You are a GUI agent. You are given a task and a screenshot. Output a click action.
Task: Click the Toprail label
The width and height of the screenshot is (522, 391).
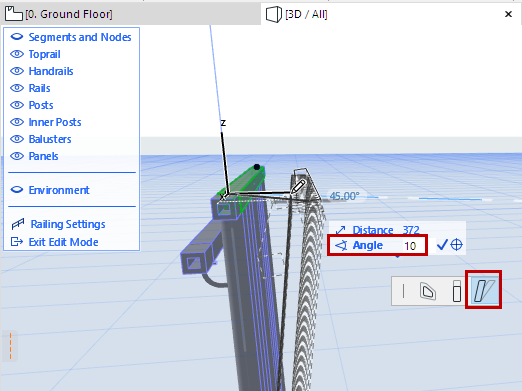(44, 54)
